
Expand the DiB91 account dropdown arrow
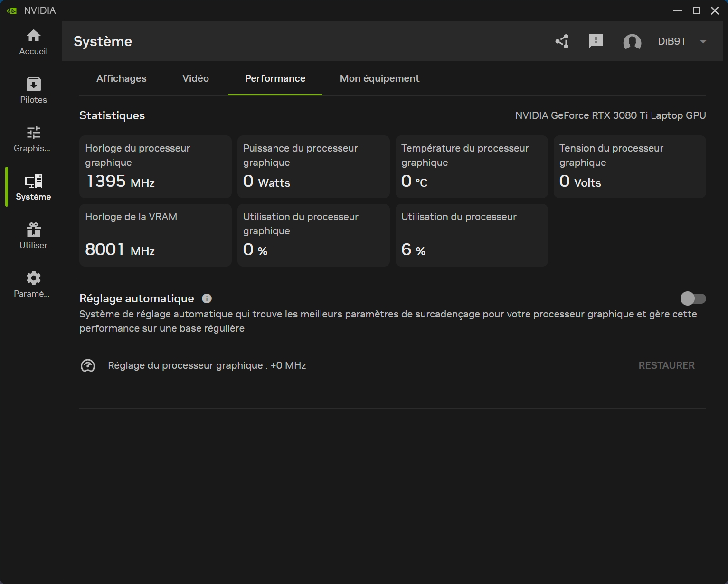click(x=703, y=41)
